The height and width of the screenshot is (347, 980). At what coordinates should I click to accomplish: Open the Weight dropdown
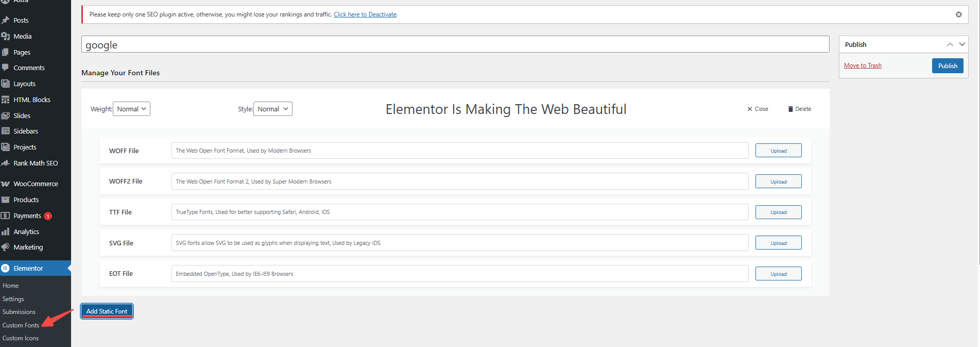131,109
